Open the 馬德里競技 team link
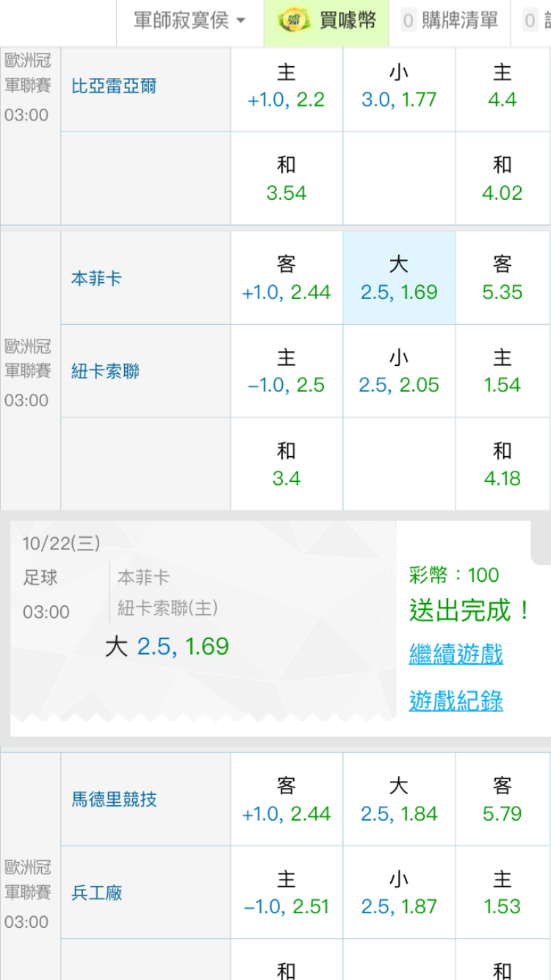 click(114, 799)
